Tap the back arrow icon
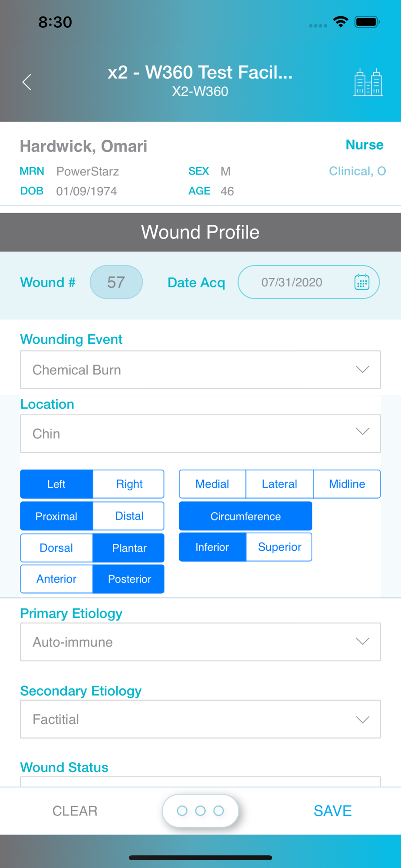The image size is (401, 868). click(x=27, y=82)
